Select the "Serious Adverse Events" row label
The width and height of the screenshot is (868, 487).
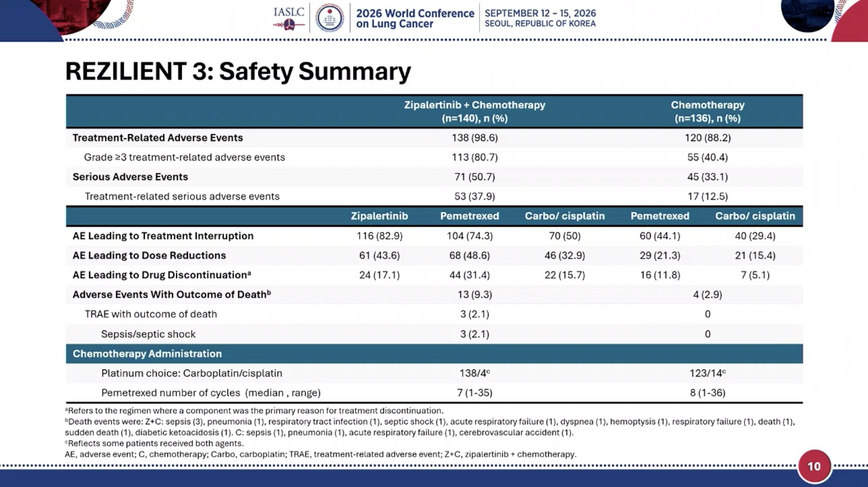tap(130, 177)
